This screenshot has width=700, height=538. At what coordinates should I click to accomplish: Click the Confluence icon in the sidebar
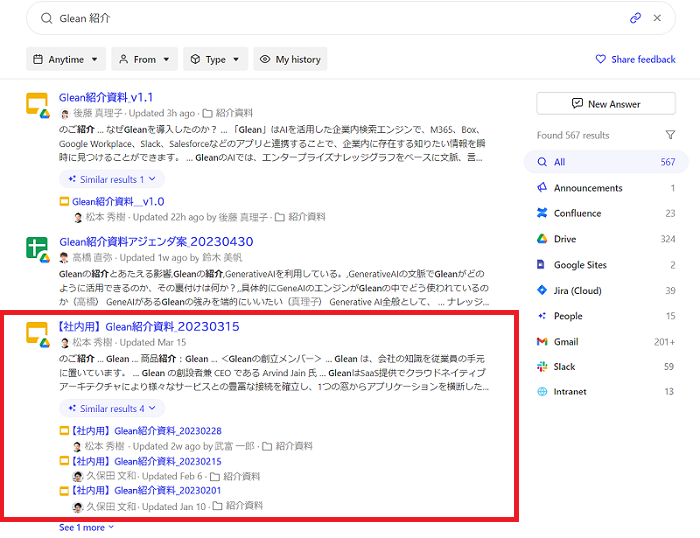click(542, 213)
